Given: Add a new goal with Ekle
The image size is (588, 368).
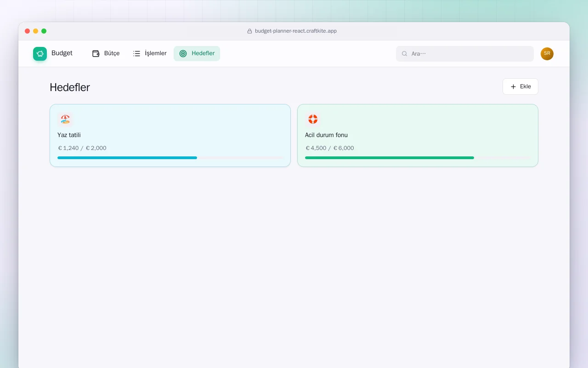Looking at the screenshot, I should click(520, 86).
